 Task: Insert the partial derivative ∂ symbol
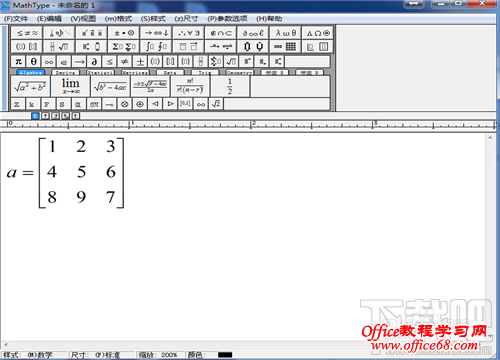tap(94, 61)
